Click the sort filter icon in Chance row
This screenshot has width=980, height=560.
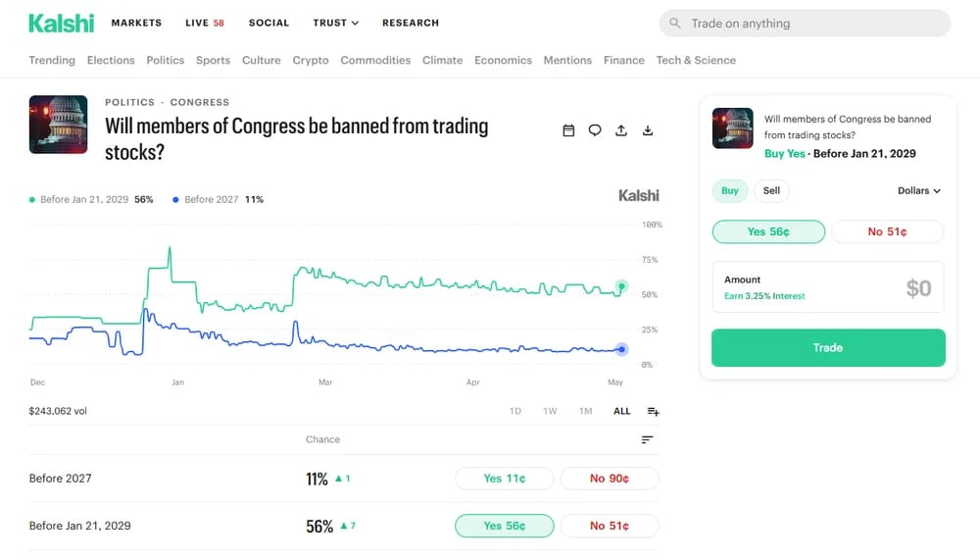click(x=647, y=440)
